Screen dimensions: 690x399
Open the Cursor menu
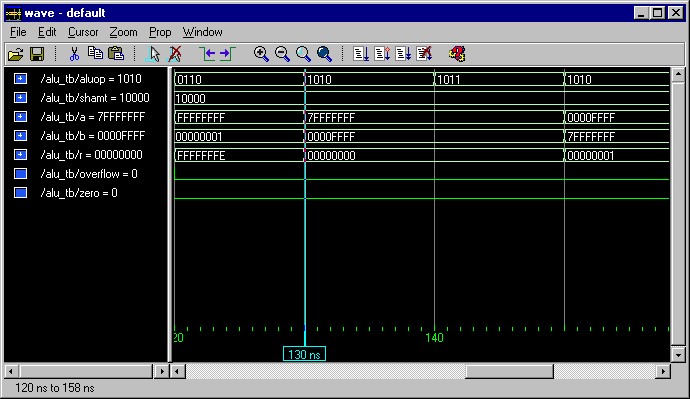[83, 32]
